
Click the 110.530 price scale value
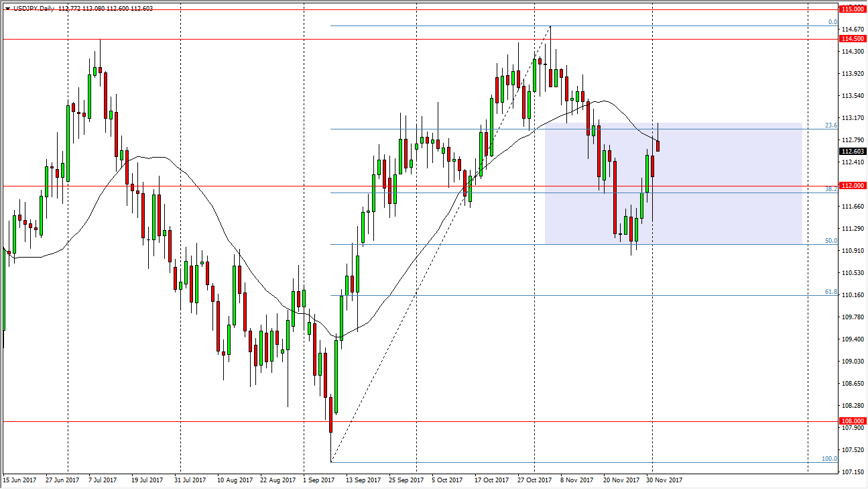coord(854,273)
